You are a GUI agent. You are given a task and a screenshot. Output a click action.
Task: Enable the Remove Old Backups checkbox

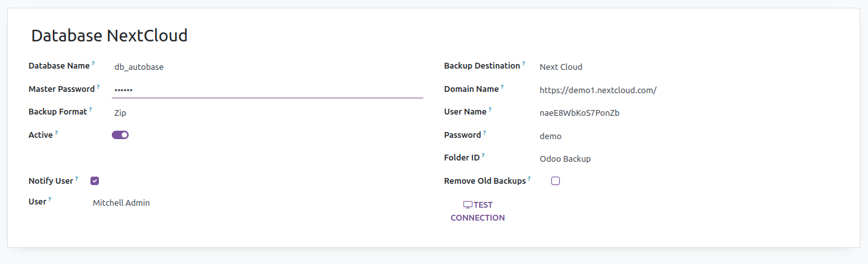555,181
